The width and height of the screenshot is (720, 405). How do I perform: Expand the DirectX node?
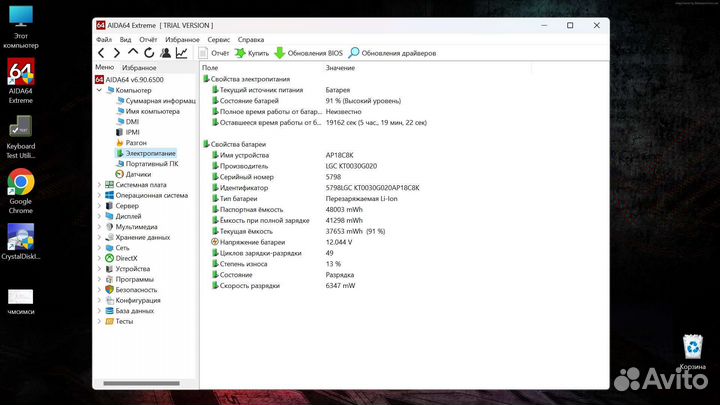99,259
